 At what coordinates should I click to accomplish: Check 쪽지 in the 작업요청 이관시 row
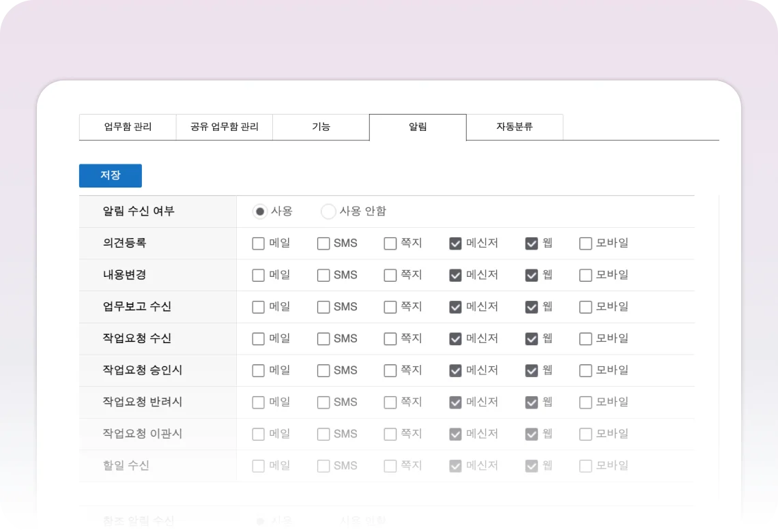390,434
